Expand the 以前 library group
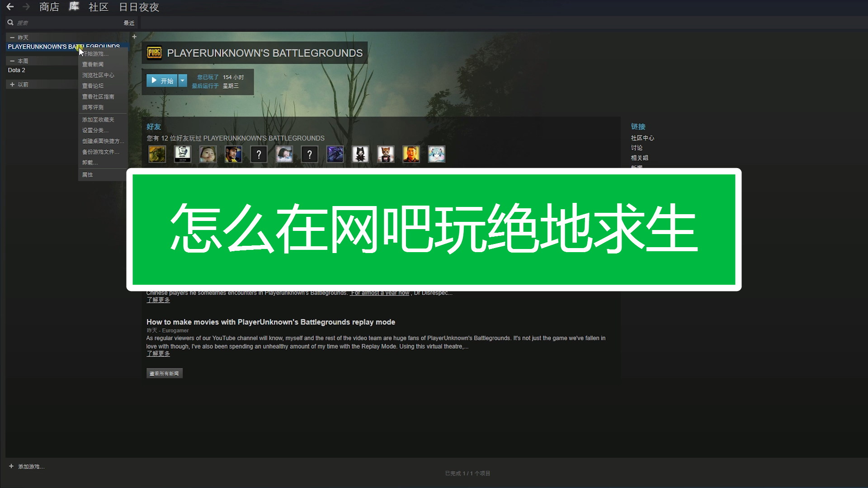Viewport: 868px width, 488px height. point(12,84)
